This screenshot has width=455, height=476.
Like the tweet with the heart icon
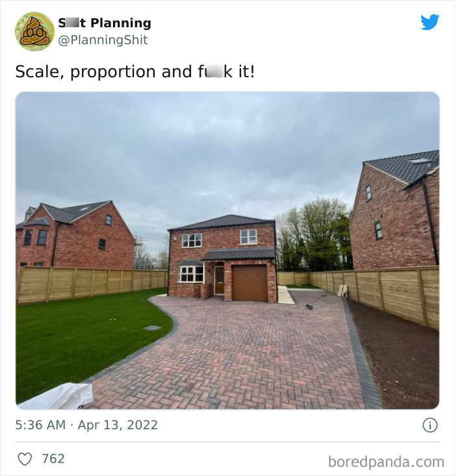[x=25, y=458]
